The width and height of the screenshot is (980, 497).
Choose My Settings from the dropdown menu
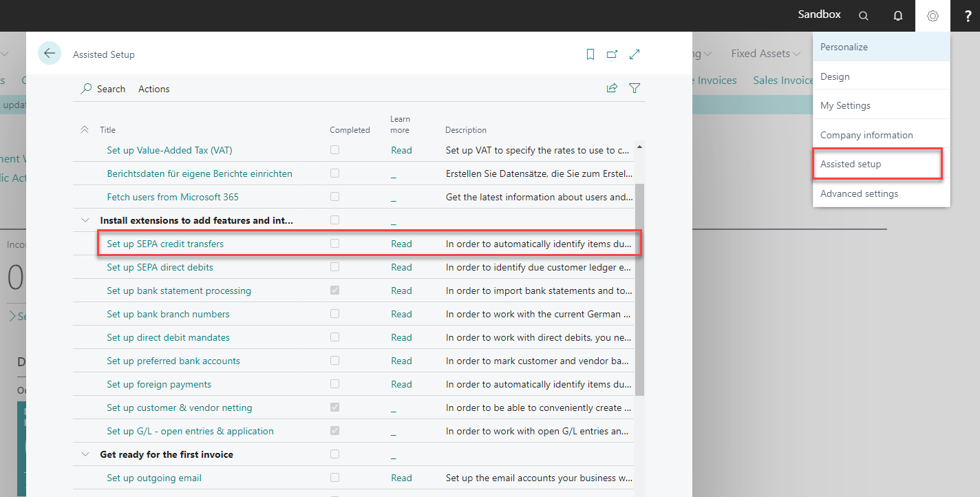845,105
